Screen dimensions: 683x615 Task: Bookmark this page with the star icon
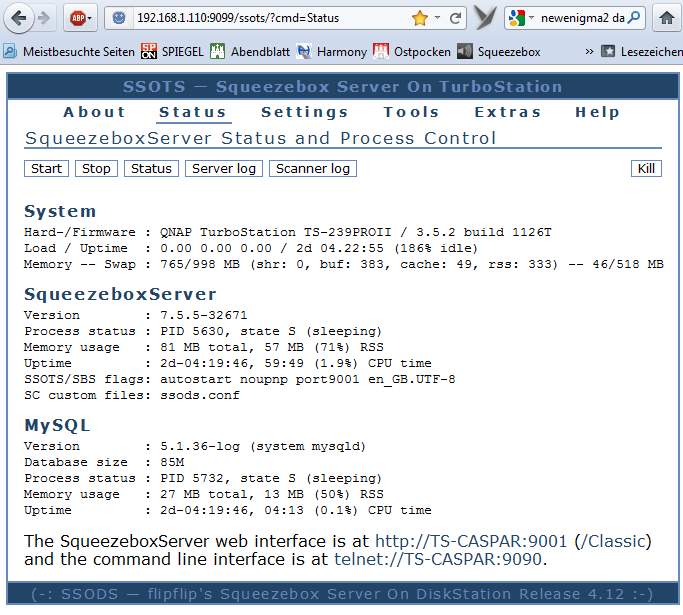pos(420,18)
